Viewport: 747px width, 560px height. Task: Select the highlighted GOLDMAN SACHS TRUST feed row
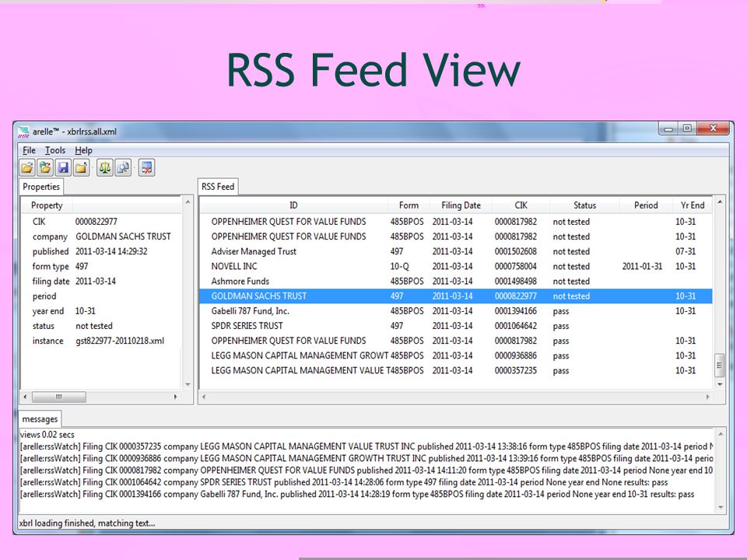pyautogui.click(x=456, y=296)
